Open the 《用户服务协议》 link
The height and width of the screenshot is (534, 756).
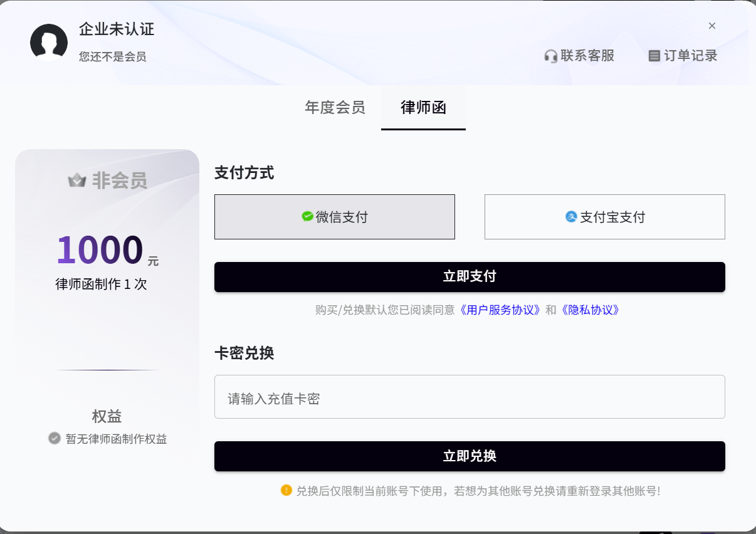pyautogui.click(x=500, y=310)
